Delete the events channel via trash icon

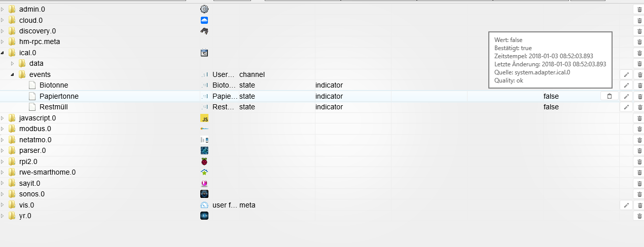(x=639, y=74)
